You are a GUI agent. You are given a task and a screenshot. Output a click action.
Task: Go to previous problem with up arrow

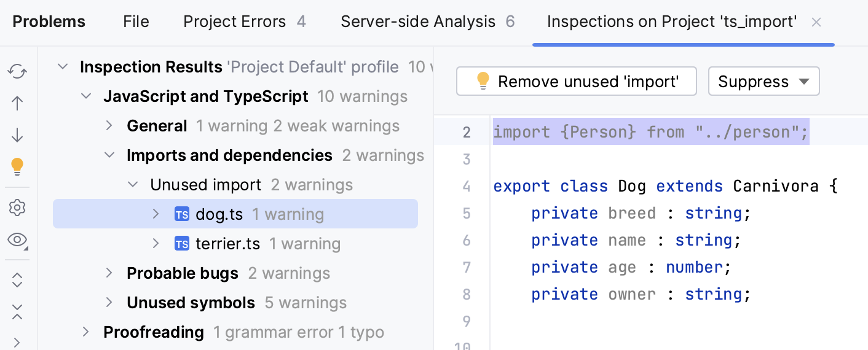17,103
